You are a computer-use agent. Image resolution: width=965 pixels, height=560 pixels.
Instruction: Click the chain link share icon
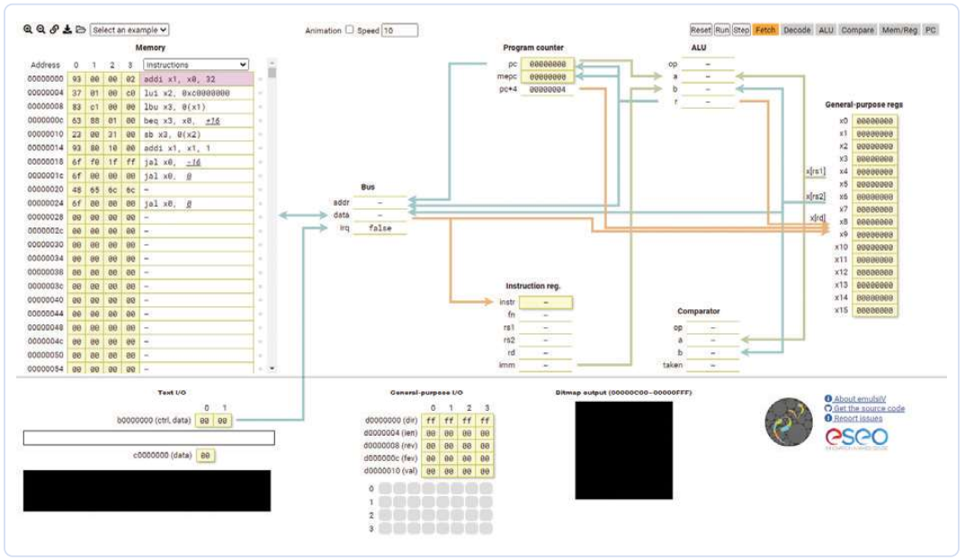54,30
